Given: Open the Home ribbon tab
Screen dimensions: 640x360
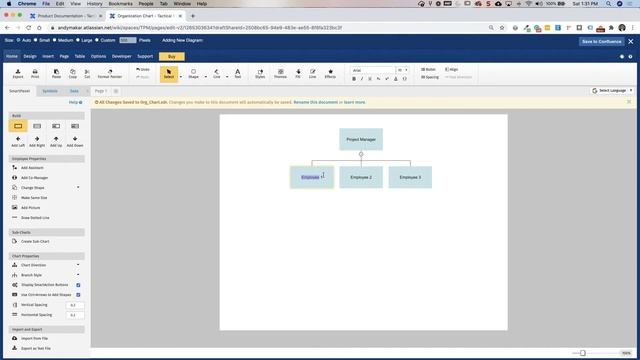Looking at the screenshot, I should [x=12, y=56].
